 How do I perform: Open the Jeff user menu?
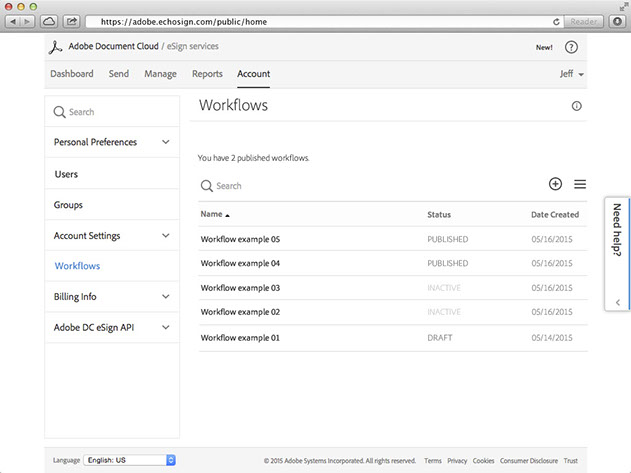pyautogui.click(x=572, y=74)
